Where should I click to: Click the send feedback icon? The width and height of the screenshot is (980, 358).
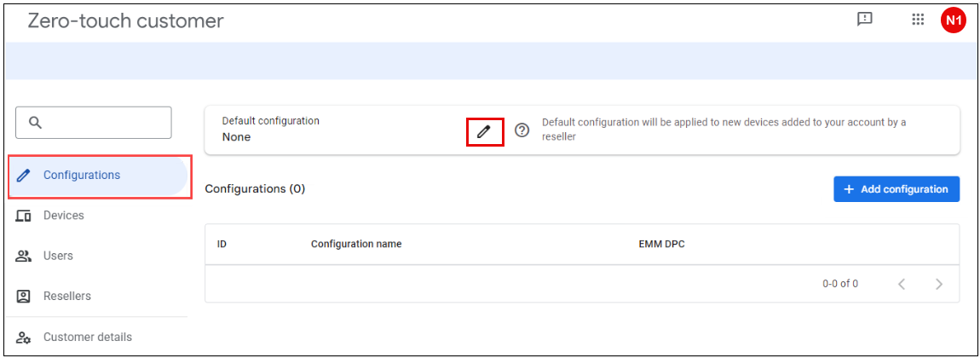[865, 20]
